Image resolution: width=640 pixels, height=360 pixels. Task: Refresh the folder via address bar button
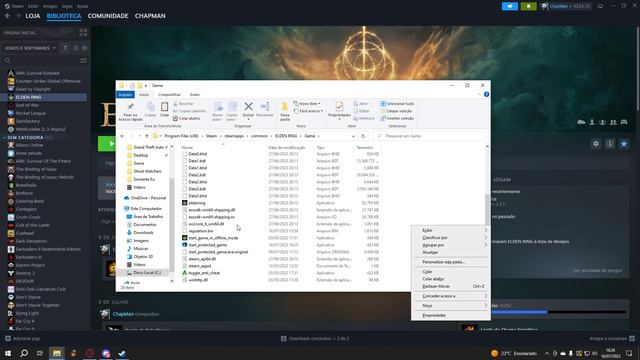pyautogui.click(x=363, y=136)
